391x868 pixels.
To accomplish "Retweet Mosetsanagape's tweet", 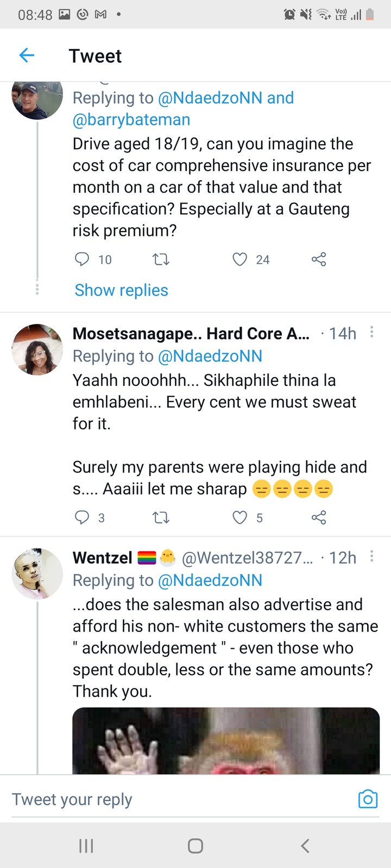I will pos(161,518).
